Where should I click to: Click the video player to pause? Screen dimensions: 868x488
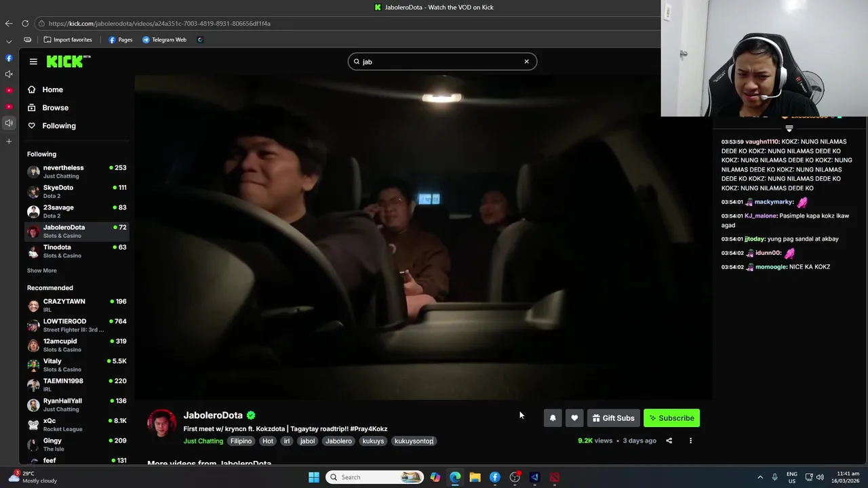(x=423, y=237)
